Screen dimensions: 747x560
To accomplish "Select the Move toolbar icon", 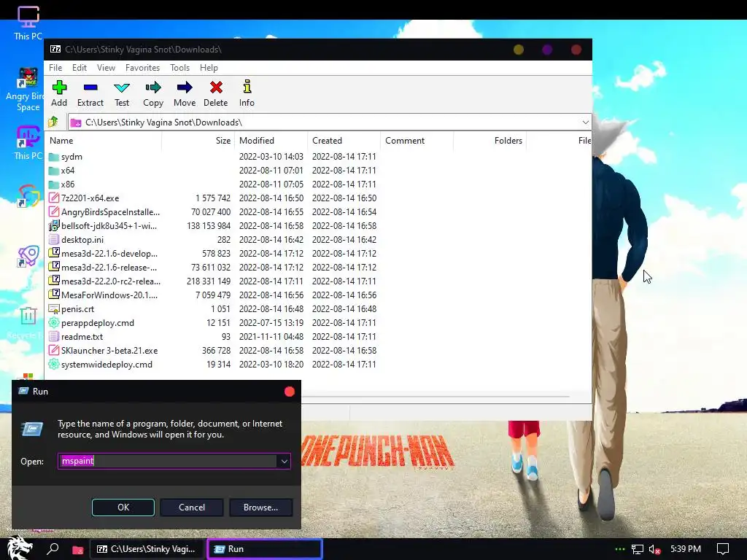I will coord(185,93).
